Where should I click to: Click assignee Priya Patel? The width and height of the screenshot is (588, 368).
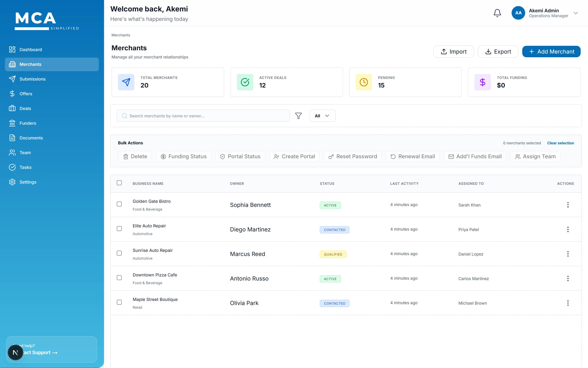click(x=468, y=230)
